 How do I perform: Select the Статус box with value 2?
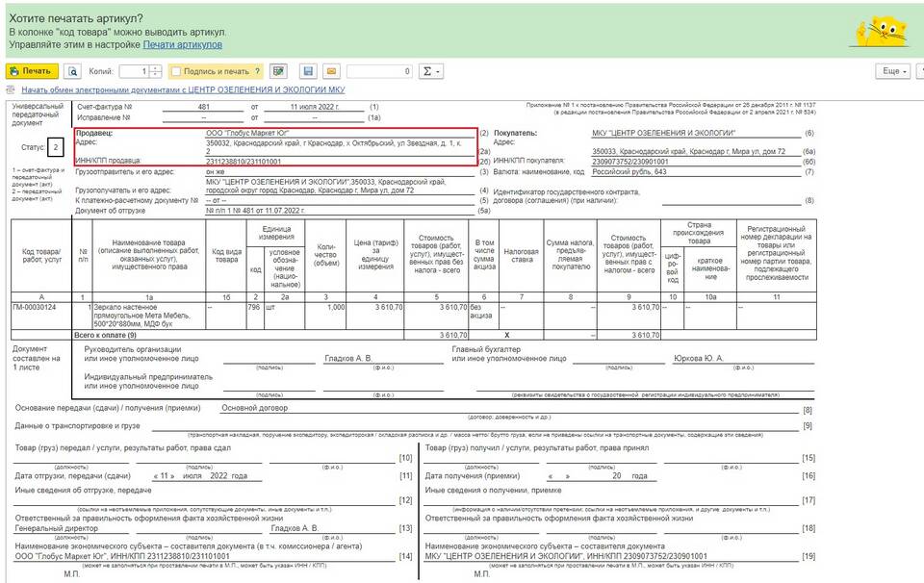coord(56,147)
